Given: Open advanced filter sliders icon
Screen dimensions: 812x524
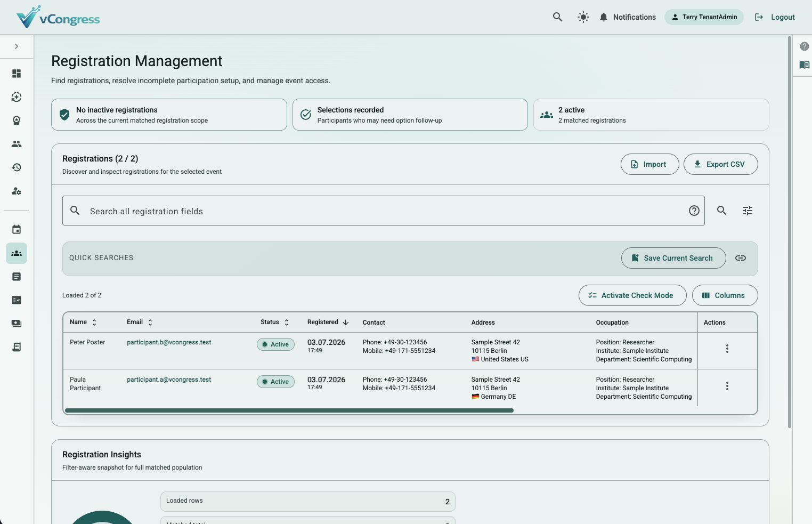Looking at the screenshot, I should click(x=748, y=211).
